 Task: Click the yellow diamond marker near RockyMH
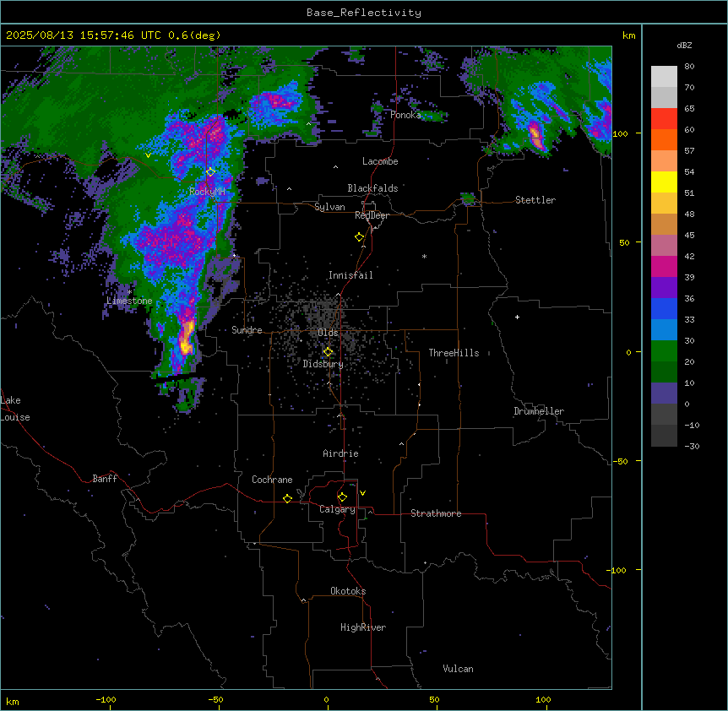tap(210, 171)
